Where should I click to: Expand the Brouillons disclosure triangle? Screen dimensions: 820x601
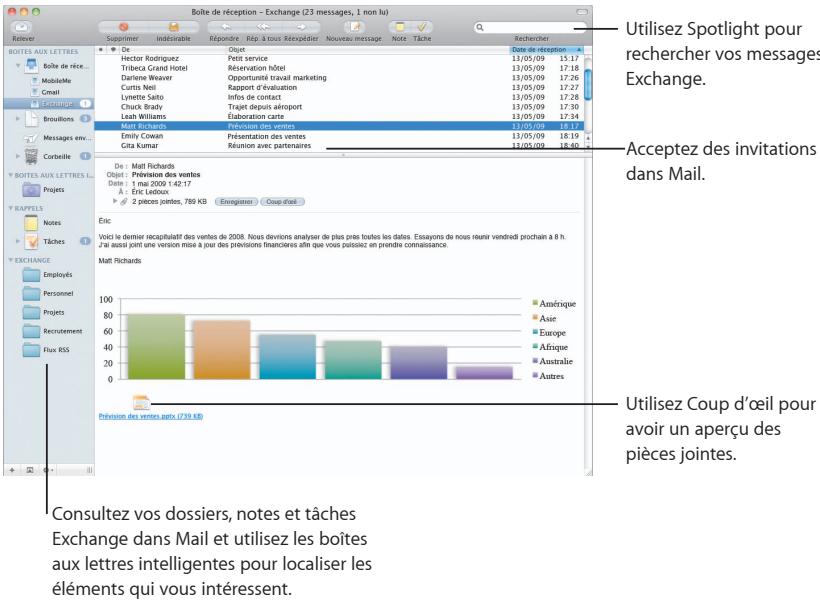pyautogui.click(x=18, y=119)
